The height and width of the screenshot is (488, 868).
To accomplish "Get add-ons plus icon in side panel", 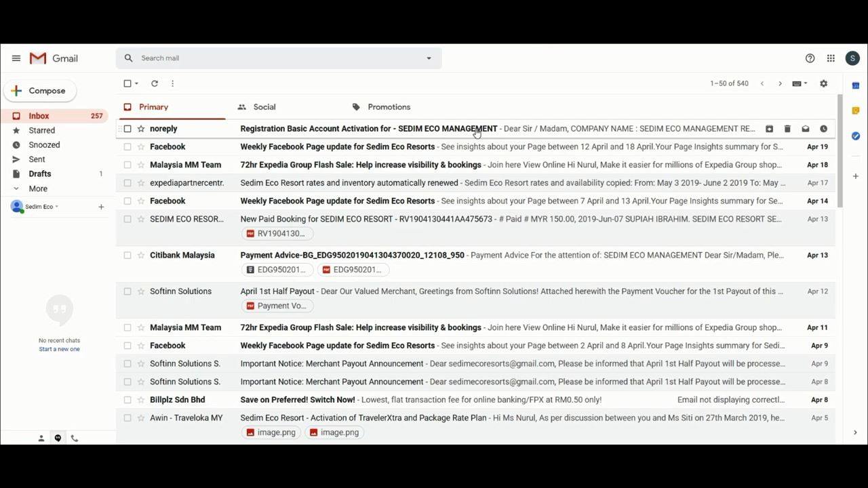I will point(856,176).
